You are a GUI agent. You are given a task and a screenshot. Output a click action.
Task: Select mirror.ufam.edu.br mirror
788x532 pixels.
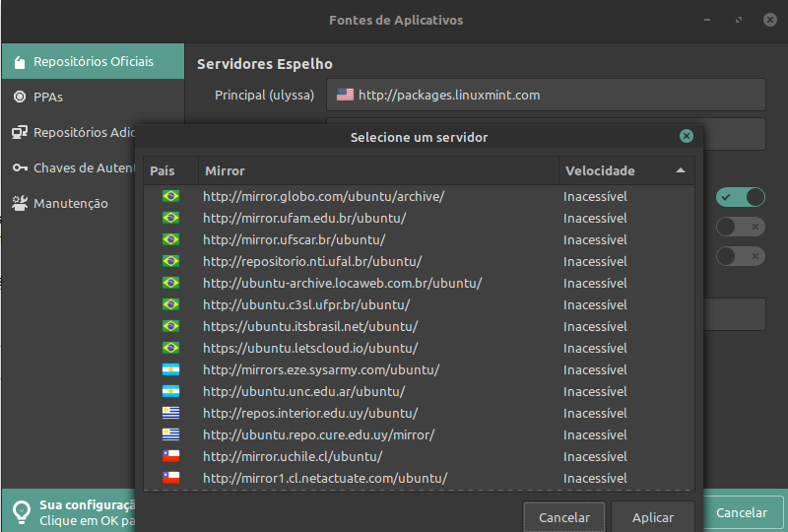(420, 218)
